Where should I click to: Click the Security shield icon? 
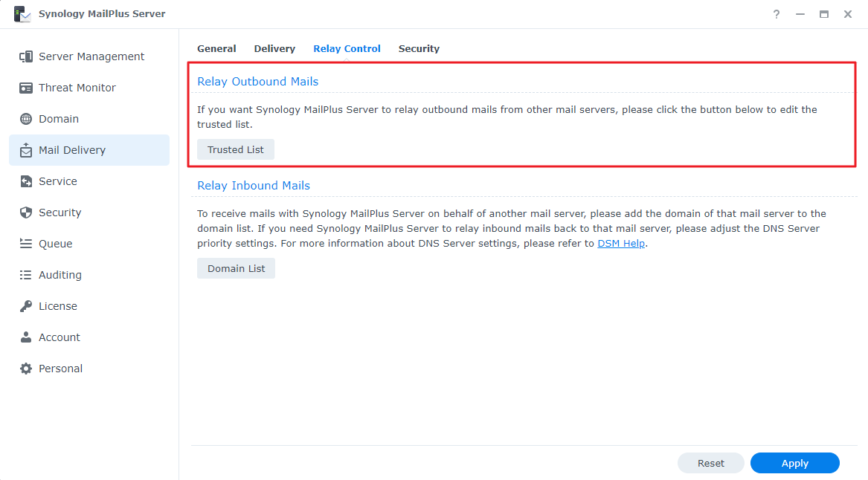coord(26,213)
